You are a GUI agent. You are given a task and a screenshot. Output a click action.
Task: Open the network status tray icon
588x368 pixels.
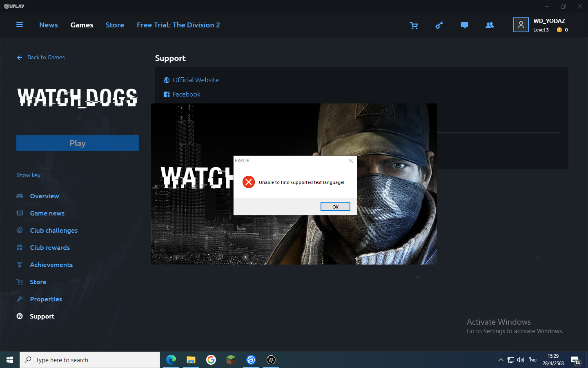point(511,360)
